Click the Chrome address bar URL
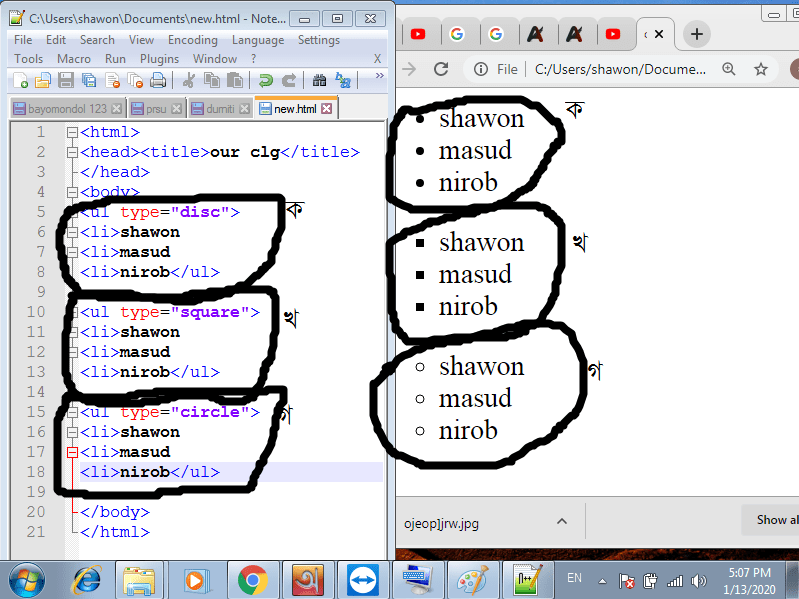799x599 pixels. click(x=620, y=69)
